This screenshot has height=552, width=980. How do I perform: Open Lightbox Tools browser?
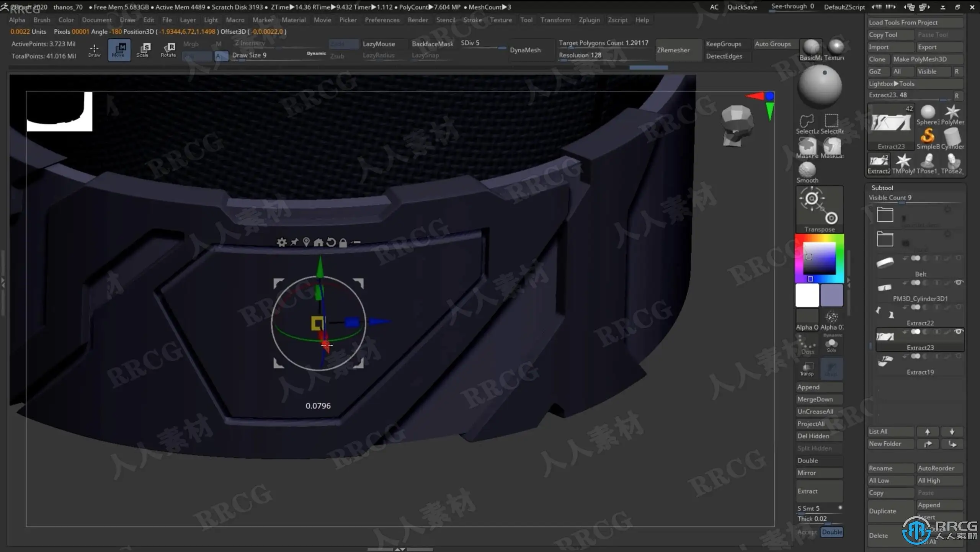tap(891, 83)
